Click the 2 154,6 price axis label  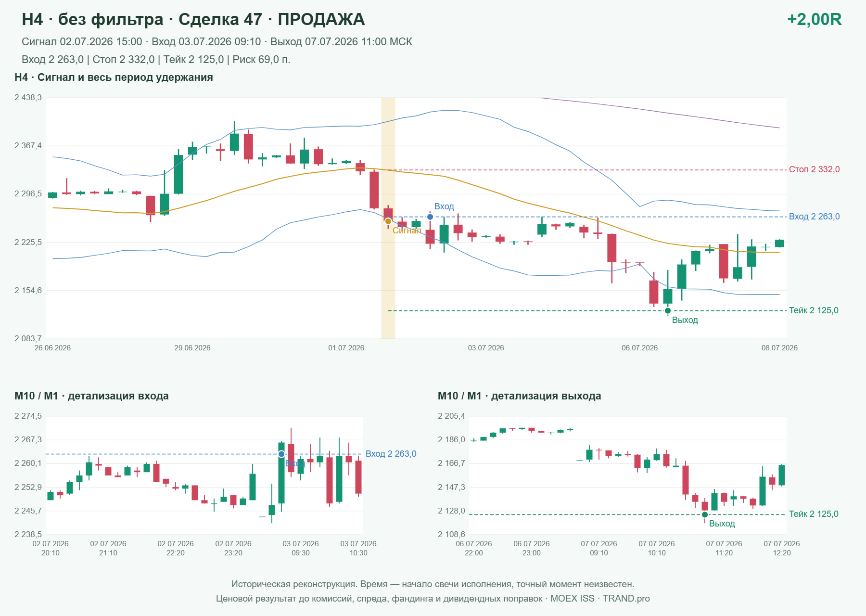pos(28,291)
